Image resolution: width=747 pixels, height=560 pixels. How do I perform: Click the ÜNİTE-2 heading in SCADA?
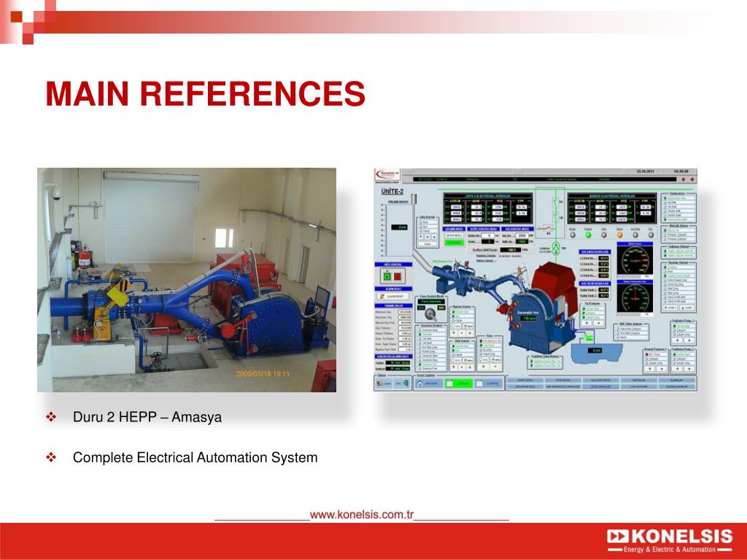tap(392, 192)
